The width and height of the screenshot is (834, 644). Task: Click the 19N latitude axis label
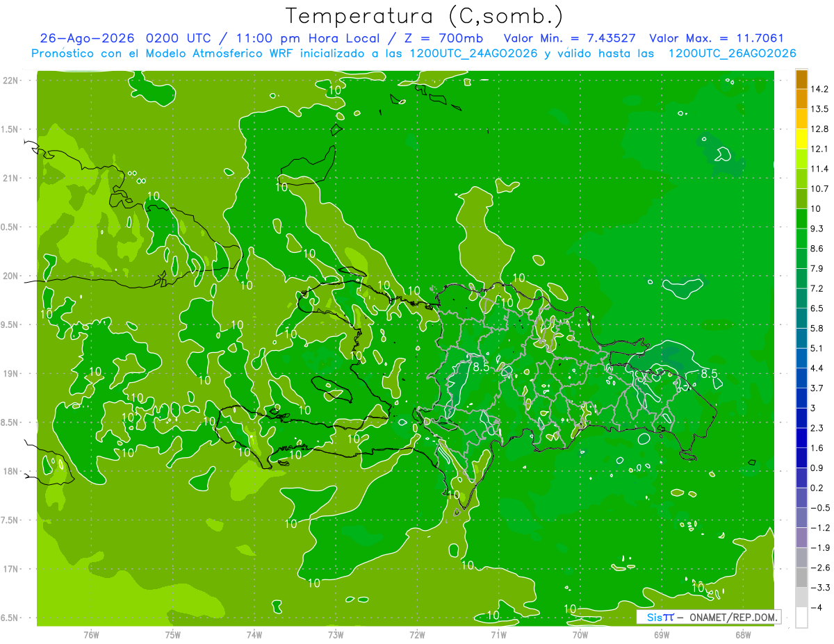(x=11, y=374)
